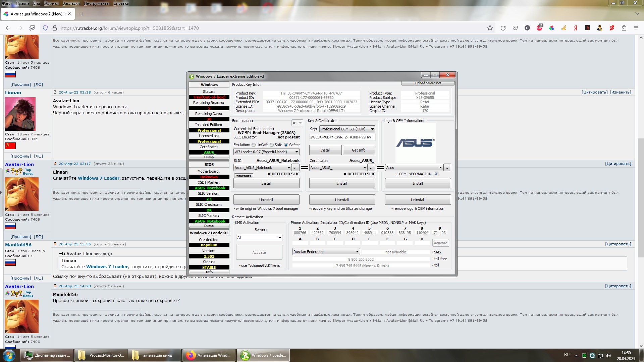Open the SLIC 'Asus:_ASUS_Notebook' dropdown

[262, 168]
